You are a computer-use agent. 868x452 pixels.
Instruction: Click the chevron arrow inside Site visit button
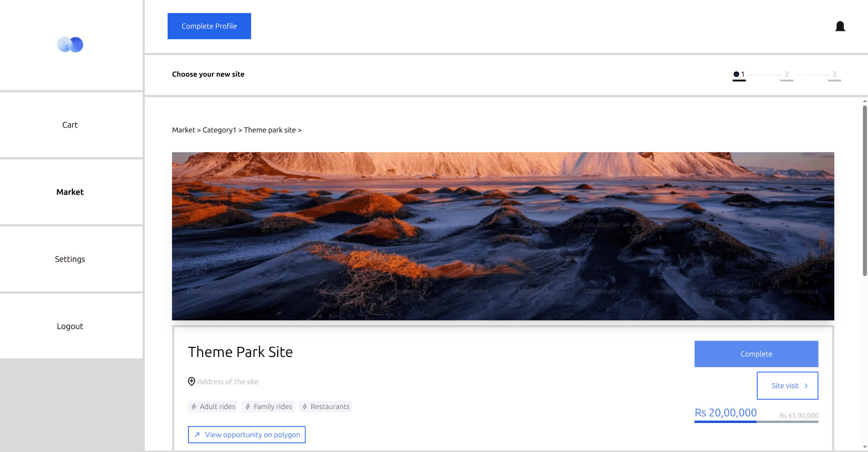[806, 386]
